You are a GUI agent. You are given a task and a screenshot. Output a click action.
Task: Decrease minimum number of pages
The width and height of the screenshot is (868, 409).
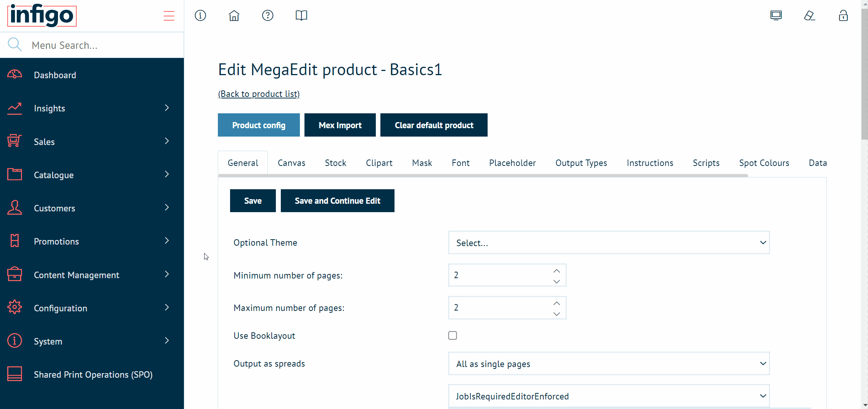click(x=557, y=282)
